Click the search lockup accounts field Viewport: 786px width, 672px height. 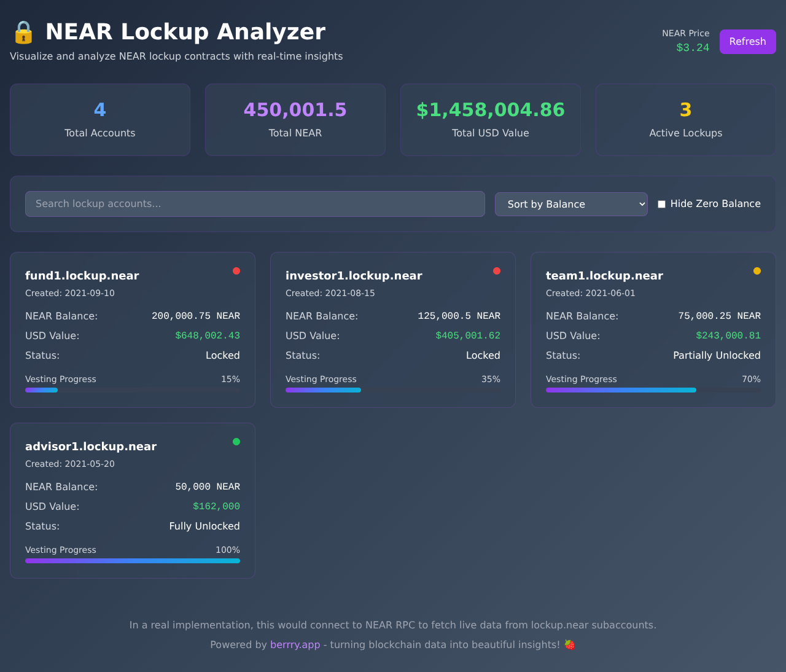point(255,203)
